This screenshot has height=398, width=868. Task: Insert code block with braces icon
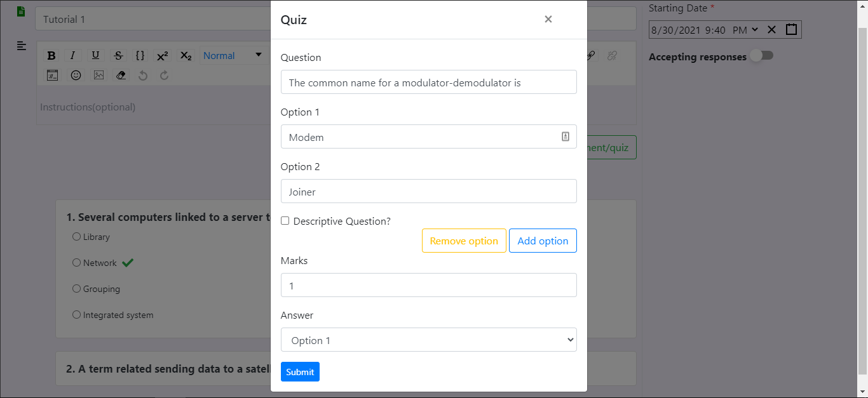click(140, 56)
